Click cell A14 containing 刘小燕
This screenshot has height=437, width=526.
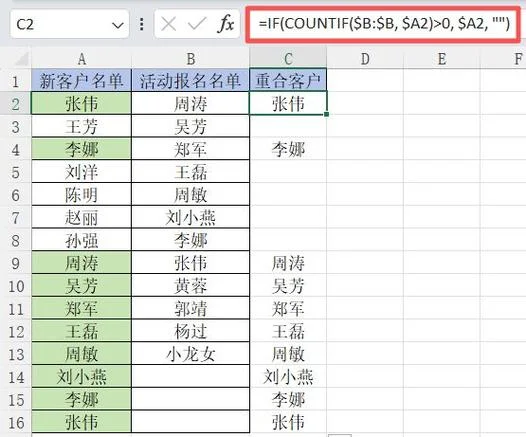[82, 377]
